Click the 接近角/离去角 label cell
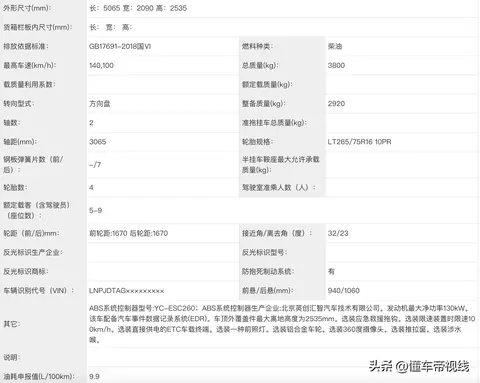Viewport: 480px width, 383px height. point(282,233)
